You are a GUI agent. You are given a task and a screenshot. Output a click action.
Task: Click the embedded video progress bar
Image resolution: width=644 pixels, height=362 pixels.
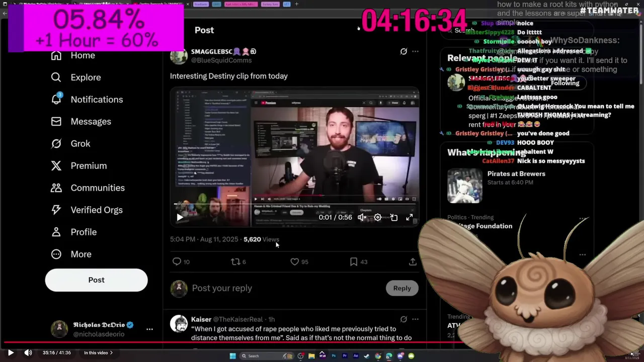tap(294, 204)
